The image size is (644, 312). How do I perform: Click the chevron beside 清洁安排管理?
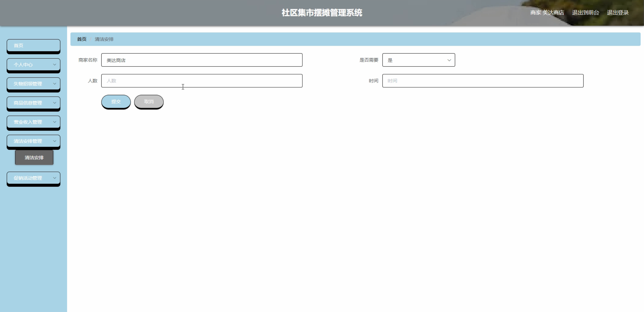click(x=55, y=141)
